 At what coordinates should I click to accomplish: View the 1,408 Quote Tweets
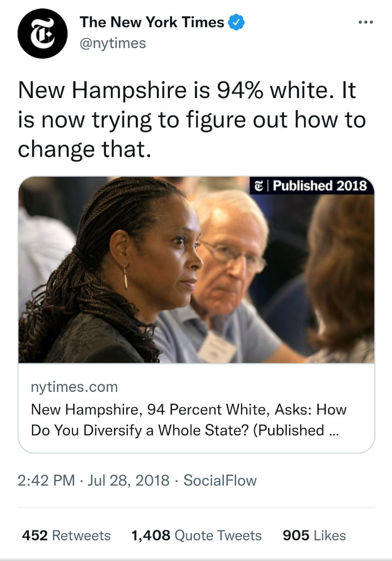click(196, 535)
